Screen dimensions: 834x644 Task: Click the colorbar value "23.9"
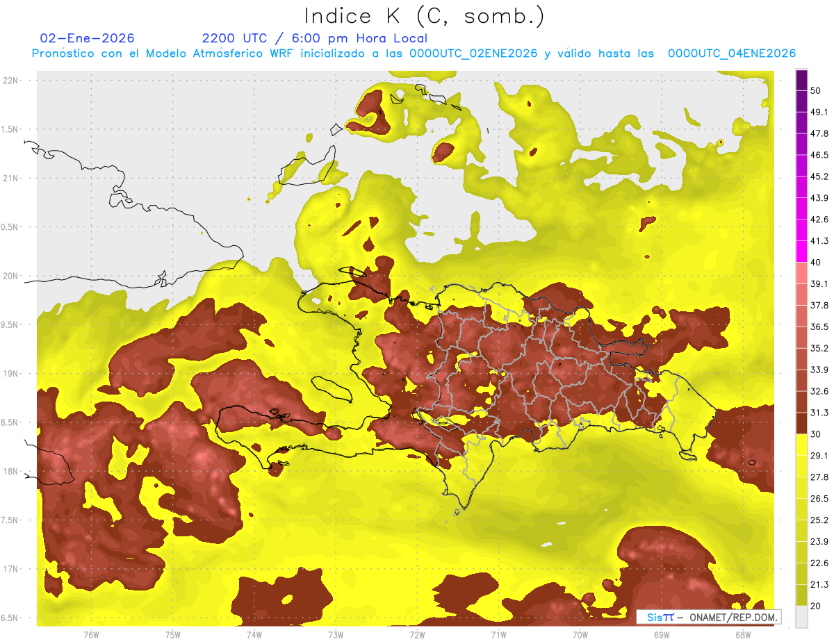[x=819, y=542]
